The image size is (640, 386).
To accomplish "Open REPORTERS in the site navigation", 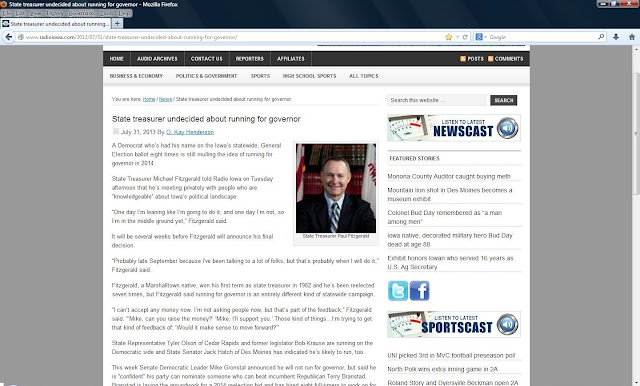I will pyautogui.click(x=250, y=59).
